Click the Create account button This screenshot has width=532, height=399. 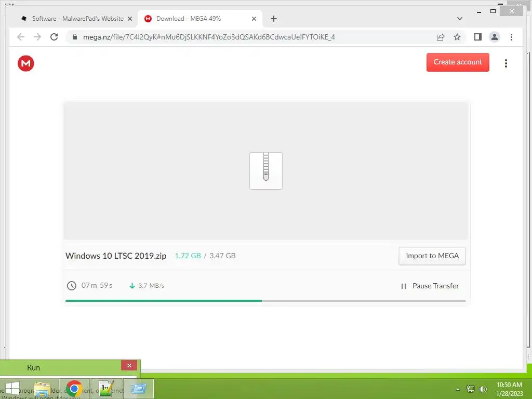[x=458, y=62]
